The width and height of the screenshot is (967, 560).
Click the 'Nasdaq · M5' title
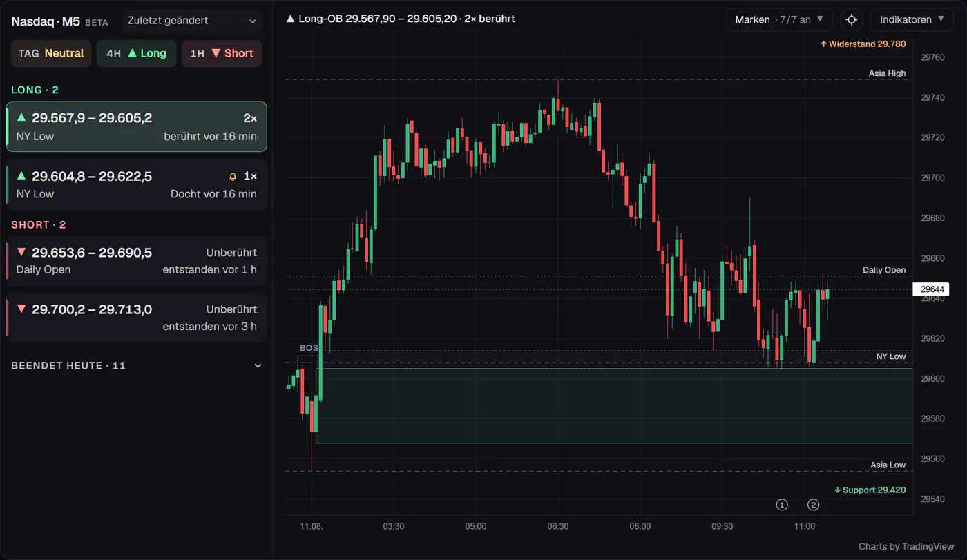point(46,21)
